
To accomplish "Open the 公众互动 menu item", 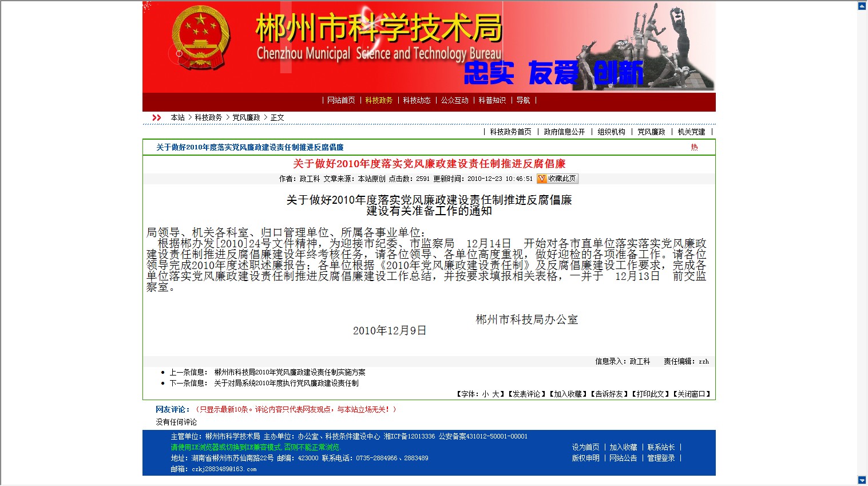I will coord(454,100).
